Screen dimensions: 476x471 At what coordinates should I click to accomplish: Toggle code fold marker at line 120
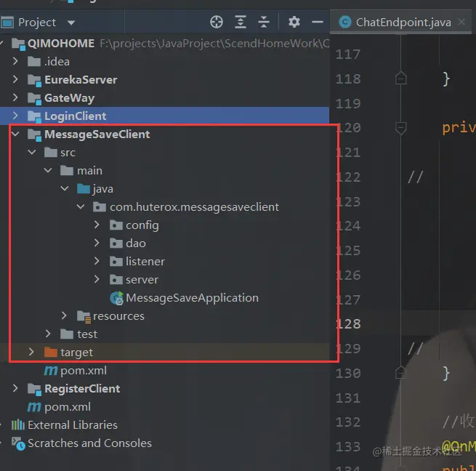click(401, 128)
